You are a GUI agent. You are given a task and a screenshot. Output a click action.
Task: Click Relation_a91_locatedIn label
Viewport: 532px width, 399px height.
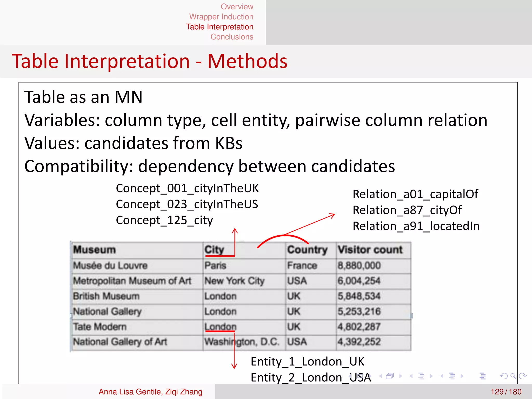[416, 226]
